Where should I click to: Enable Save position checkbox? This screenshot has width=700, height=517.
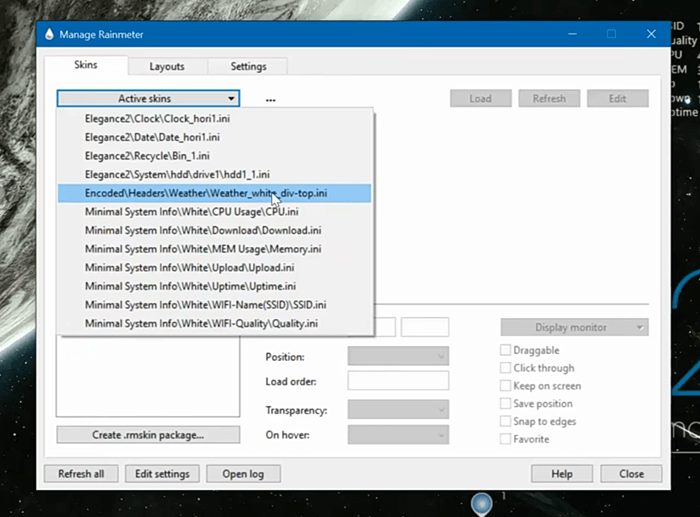505,404
